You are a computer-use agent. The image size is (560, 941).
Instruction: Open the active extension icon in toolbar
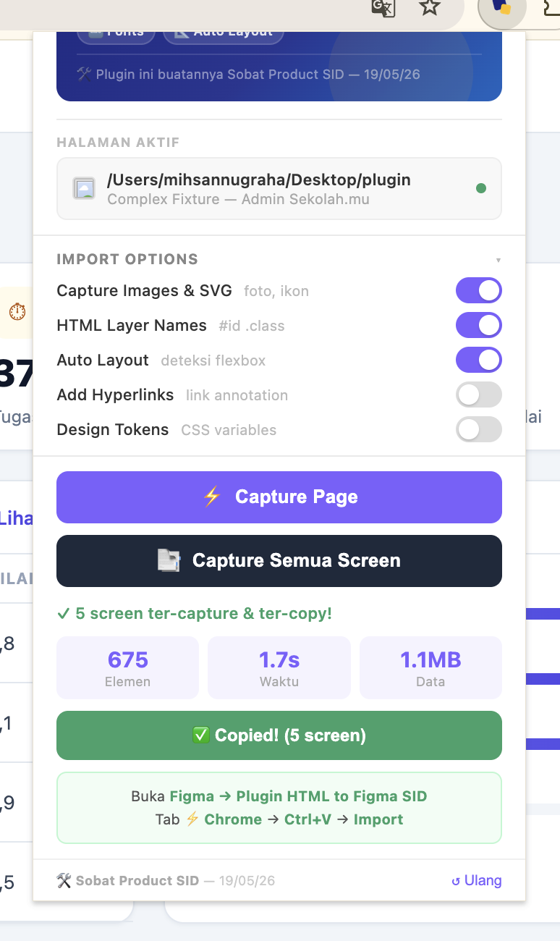(501, 9)
